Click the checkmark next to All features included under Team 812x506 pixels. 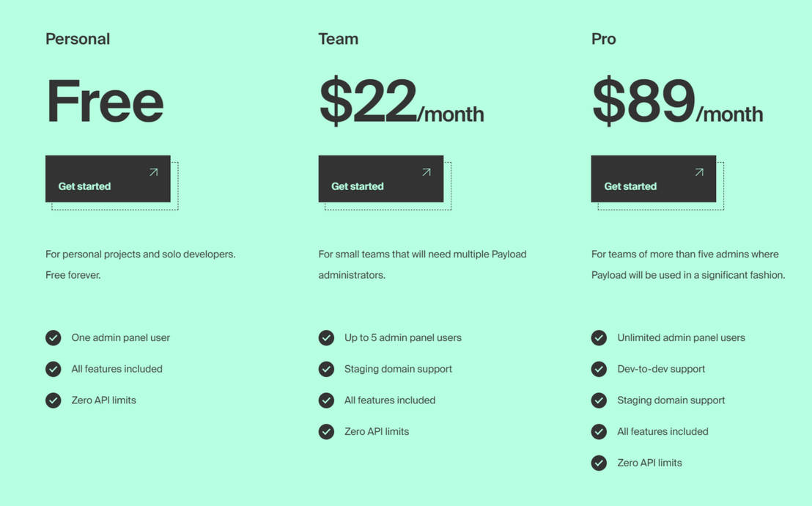click(x=326, y=400)
